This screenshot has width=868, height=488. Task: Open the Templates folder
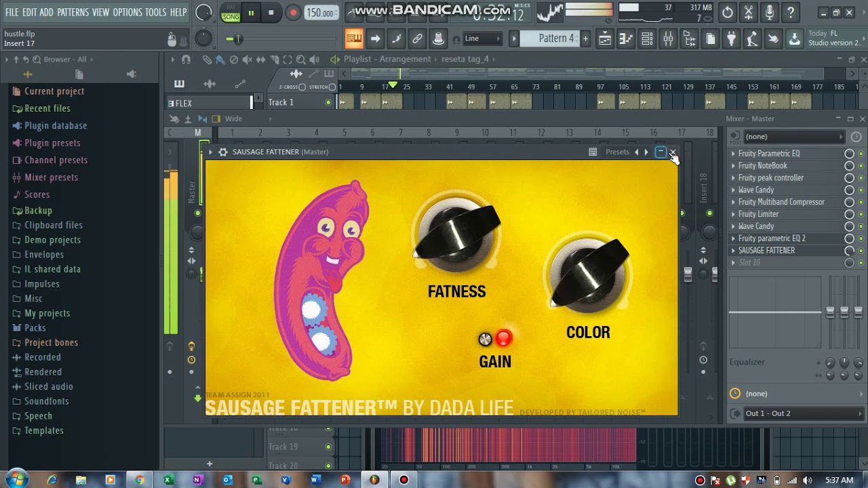click(43, 430)
